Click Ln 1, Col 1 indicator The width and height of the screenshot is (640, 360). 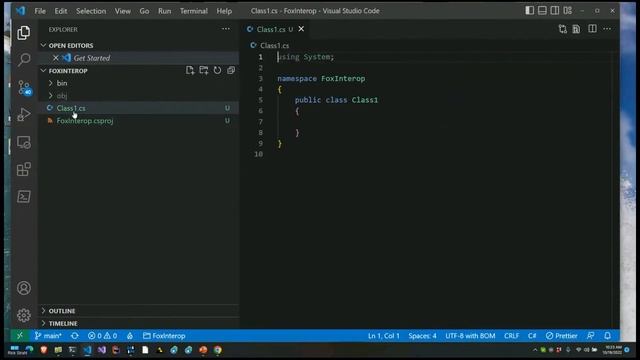click(x=384, y=336)
